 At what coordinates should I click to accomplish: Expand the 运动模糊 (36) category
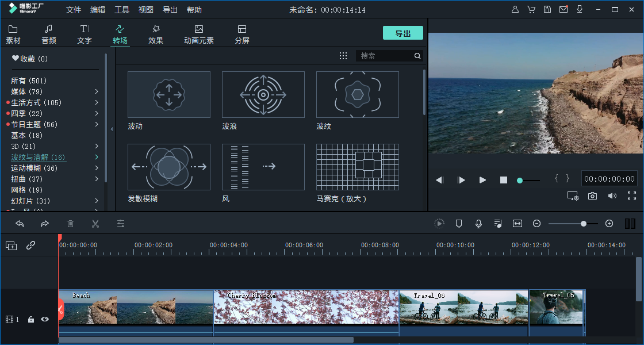click(x=97, y=168)
